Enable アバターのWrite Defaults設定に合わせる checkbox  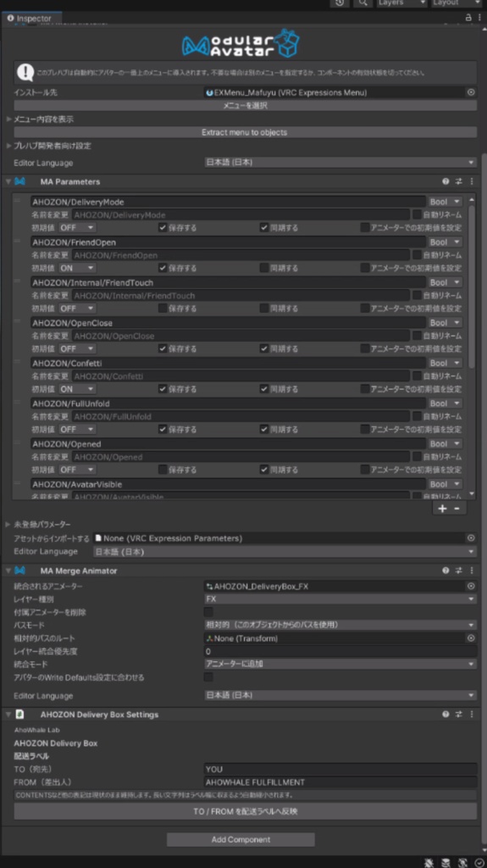(208, 677)
